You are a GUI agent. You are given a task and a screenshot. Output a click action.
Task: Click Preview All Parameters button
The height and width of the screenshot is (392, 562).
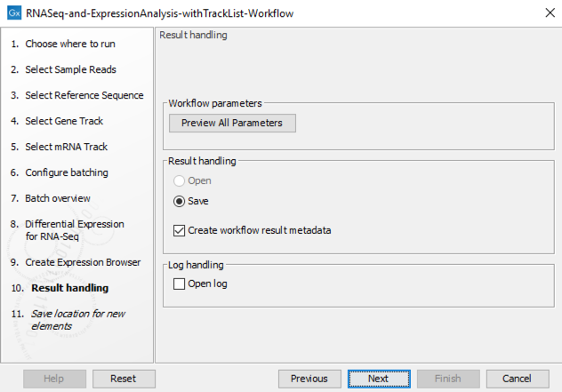232,123
